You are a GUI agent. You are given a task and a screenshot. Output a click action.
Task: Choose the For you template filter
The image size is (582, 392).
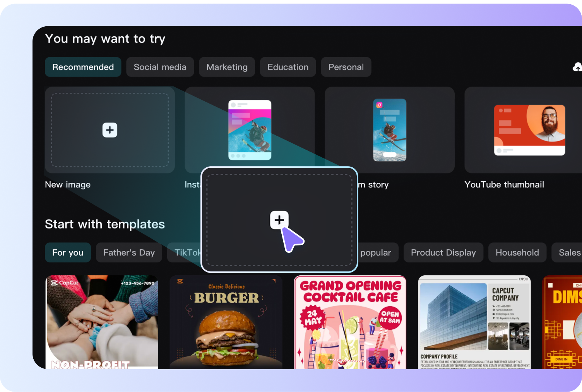68,253
